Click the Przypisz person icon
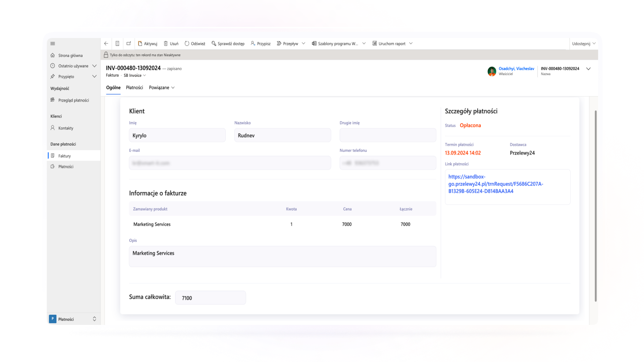The width and height of the screenshot is (644, 362). [253, 44]
